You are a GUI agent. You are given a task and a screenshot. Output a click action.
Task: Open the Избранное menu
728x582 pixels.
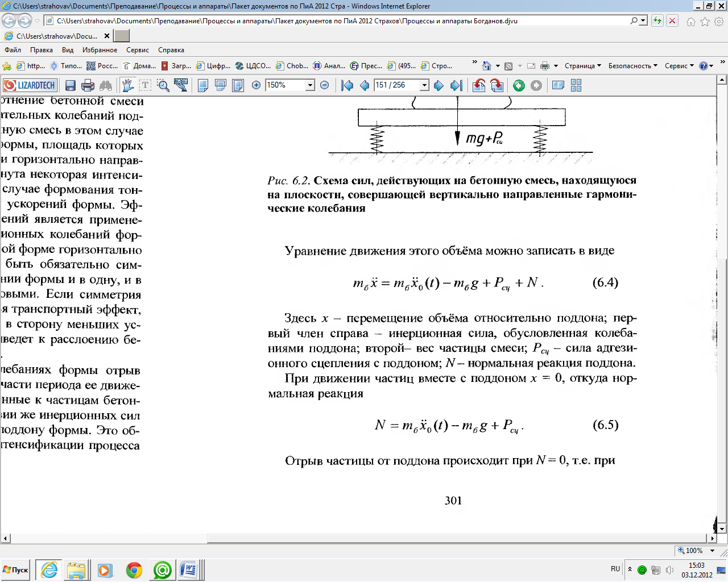point(100,50)
